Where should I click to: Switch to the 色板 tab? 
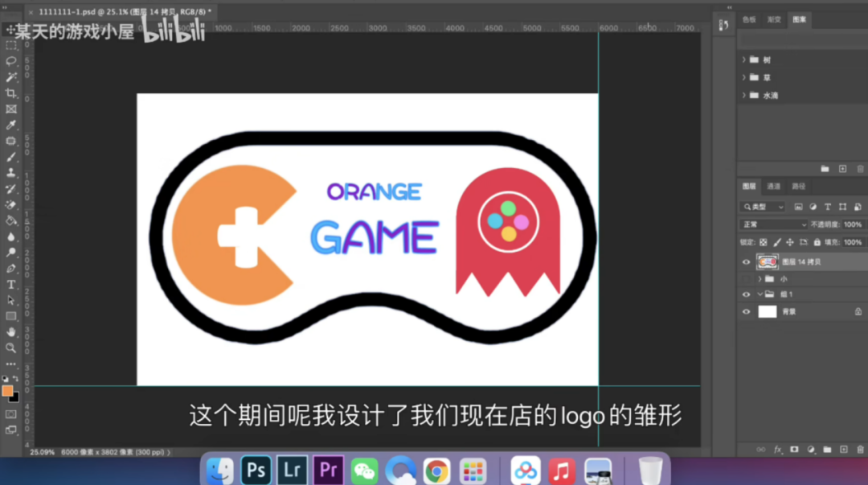pyautogui.click(x=749, y=19)
